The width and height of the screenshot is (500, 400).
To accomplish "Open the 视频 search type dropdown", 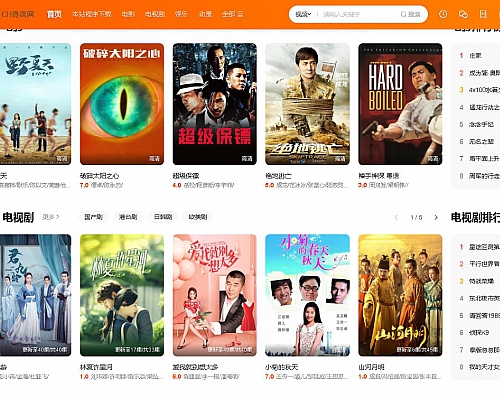I will 303,14.
